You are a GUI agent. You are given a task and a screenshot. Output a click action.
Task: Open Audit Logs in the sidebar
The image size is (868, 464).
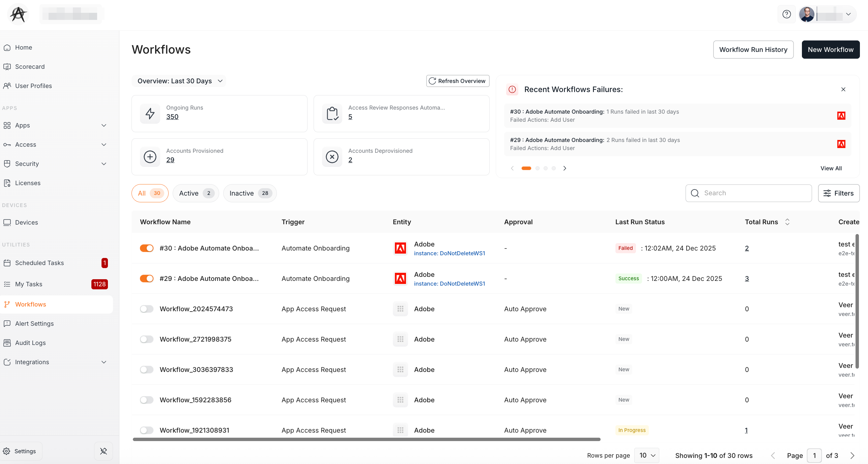(30, 343)
